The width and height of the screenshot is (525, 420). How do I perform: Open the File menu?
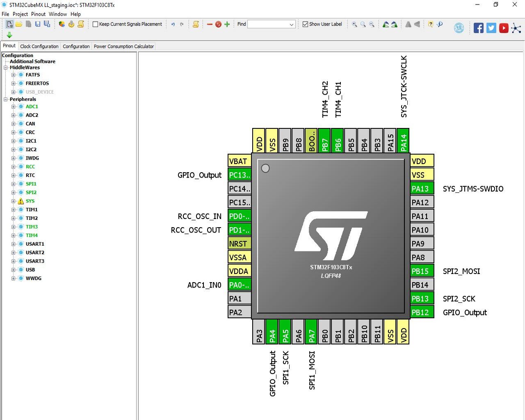[x=5, y=14]
